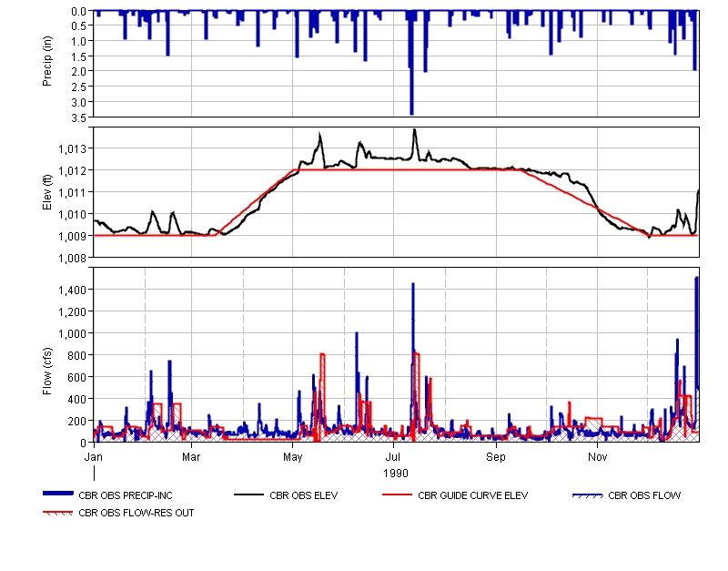728x571 pixels.
Task: Click the 0.5 tick on the Precip axis
Action: pos(78,26)
